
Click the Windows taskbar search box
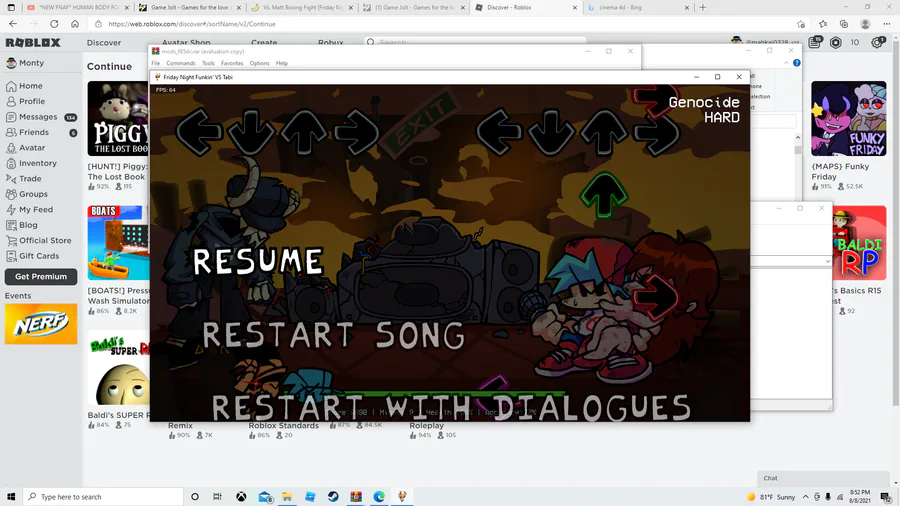[103, 497]
